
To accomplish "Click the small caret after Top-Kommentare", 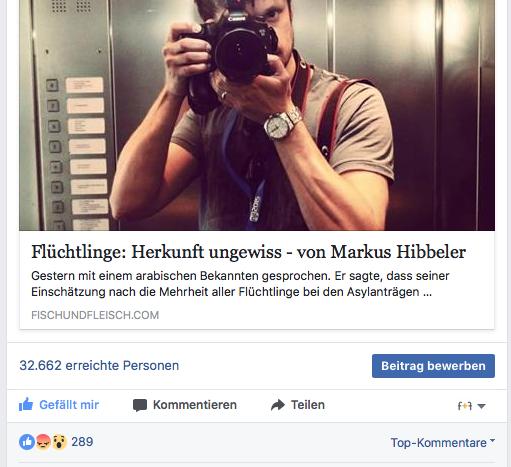I will 492,440.
